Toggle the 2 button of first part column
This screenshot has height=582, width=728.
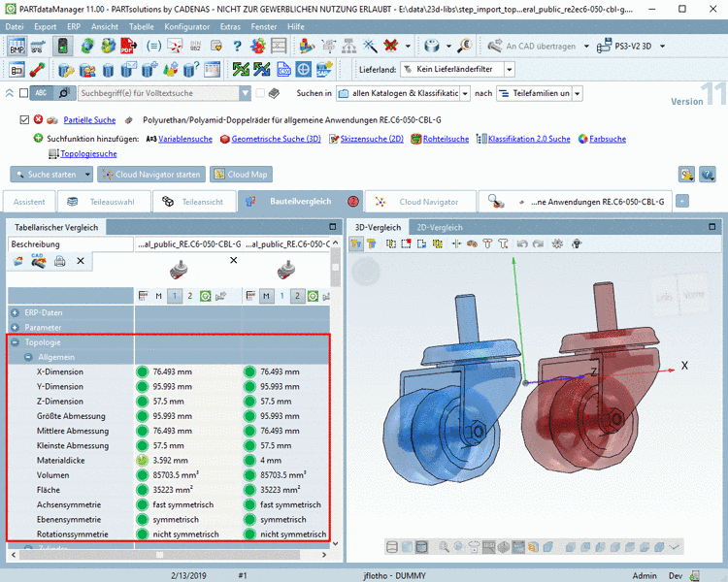point(190,296)
